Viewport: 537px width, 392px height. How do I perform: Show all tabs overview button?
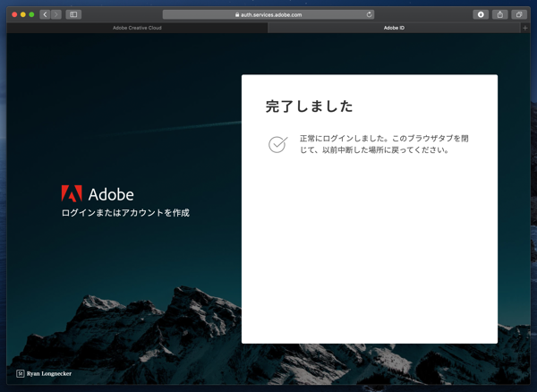pos(519,14)
